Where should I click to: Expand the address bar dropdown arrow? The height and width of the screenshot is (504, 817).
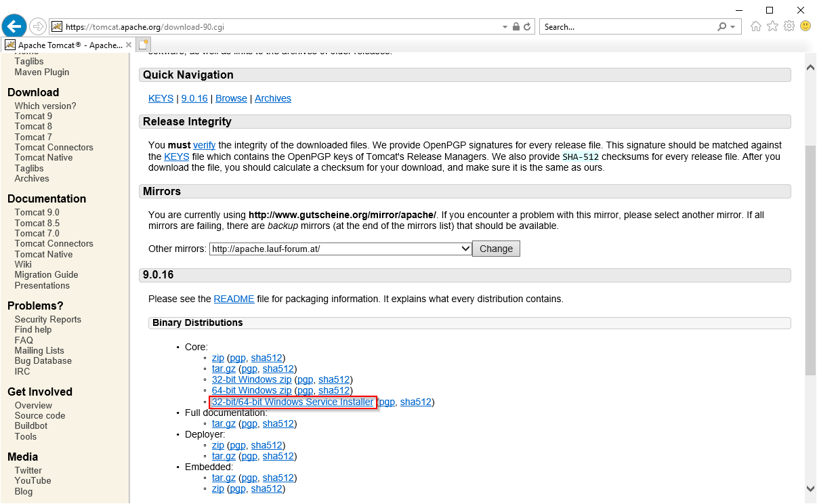505,27
